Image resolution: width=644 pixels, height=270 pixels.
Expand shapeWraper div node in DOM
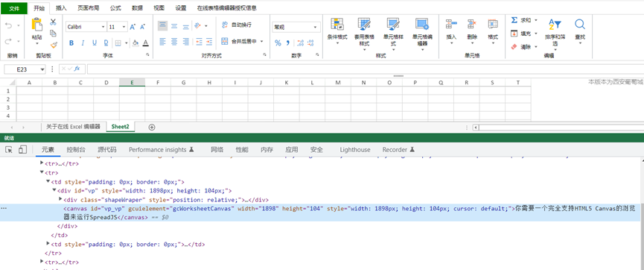(60, 199)
